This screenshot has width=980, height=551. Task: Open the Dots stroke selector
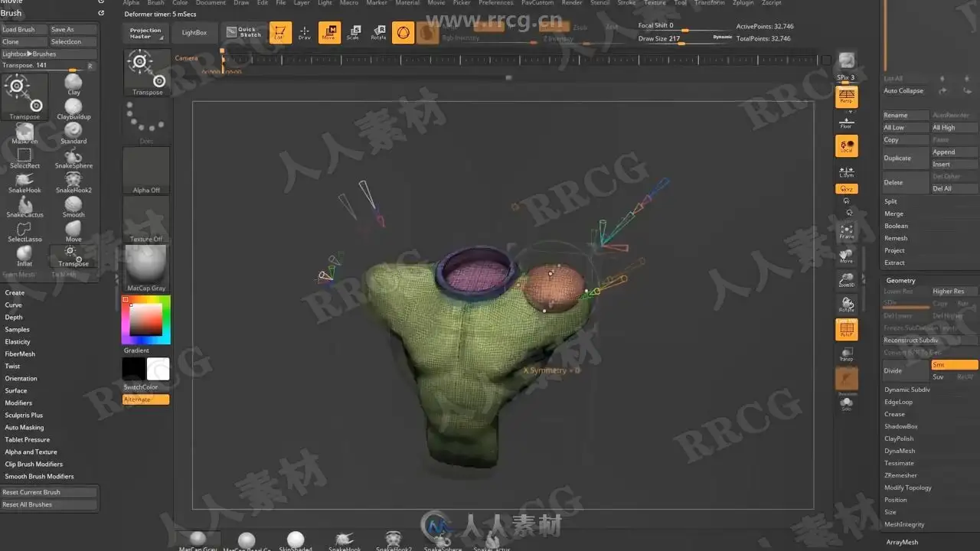146,122
